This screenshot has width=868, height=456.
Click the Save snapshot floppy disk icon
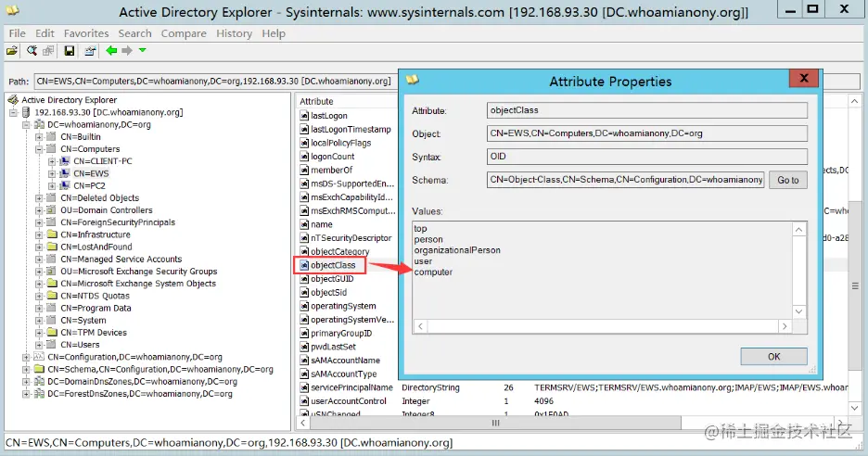point(70,51)
